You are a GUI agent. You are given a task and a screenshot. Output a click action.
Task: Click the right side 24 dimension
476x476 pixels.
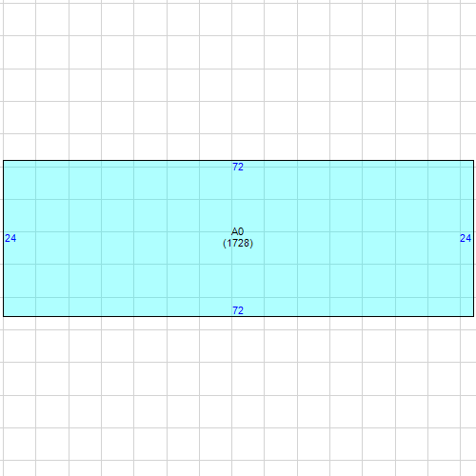click(466, 238)
